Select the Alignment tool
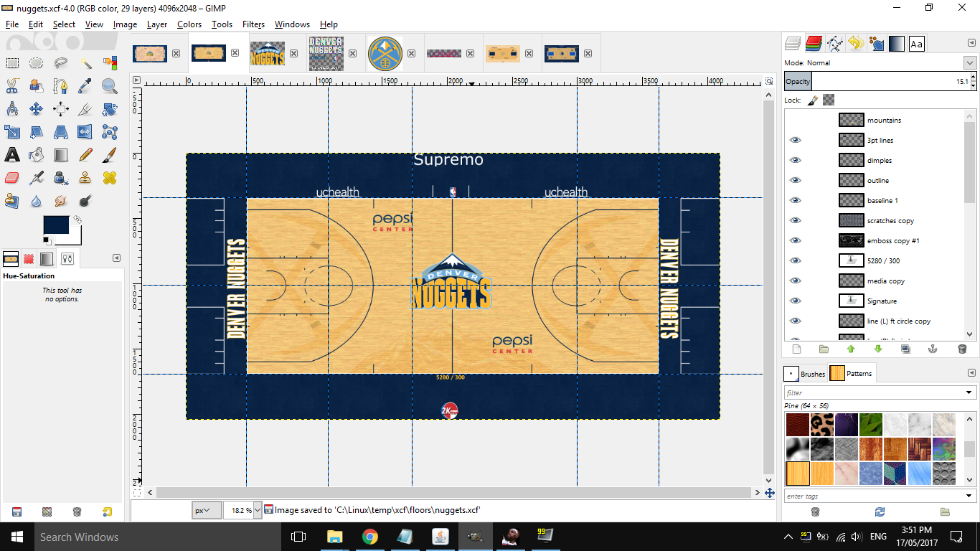Screen dimensions: 980x551 pyautogui.click(x=61, y=109)
